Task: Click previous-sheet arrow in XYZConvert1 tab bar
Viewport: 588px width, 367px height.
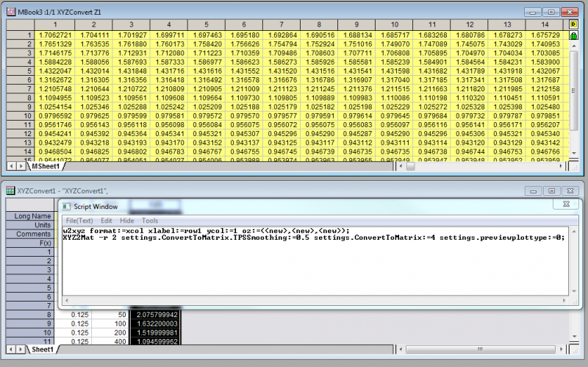Action: (12, 349)
